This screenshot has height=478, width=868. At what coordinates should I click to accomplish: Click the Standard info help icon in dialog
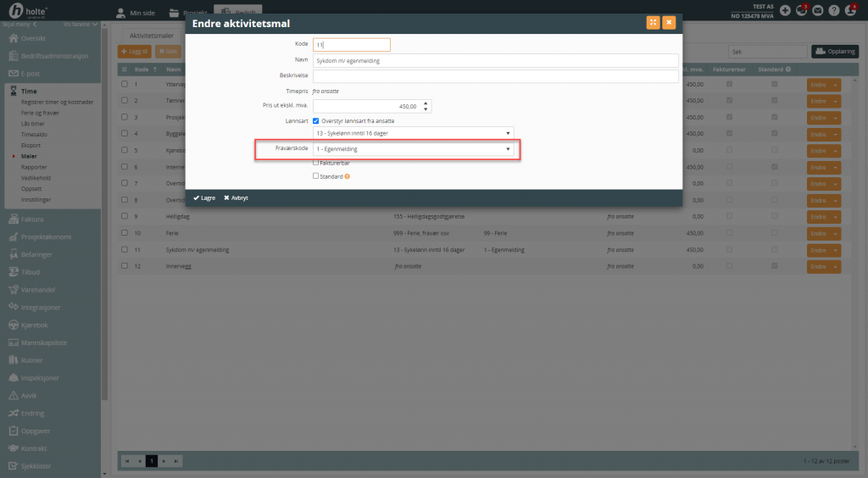[347, 176]
